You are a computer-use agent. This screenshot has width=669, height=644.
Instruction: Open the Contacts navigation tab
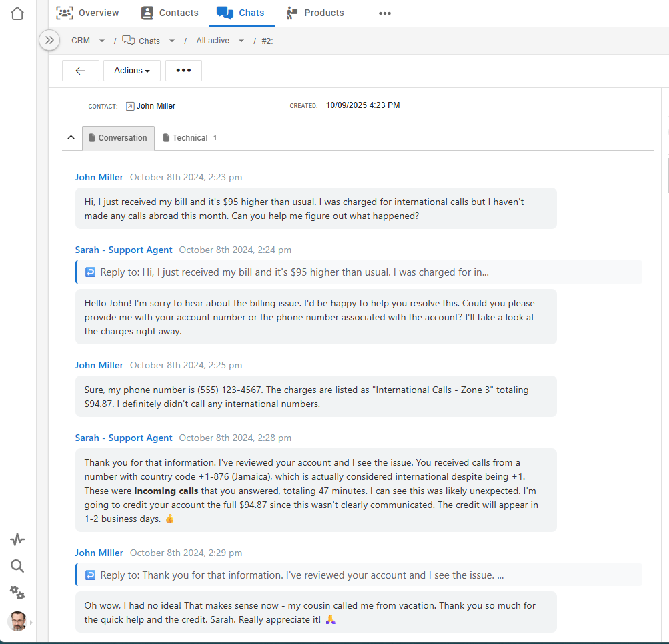(x=170, y=13)
